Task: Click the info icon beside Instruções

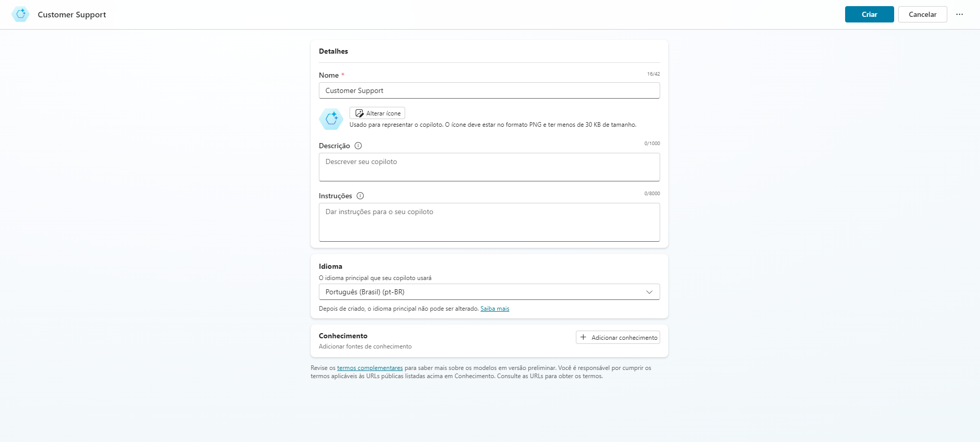Action: pyautogui.click(x=360, y=196)
